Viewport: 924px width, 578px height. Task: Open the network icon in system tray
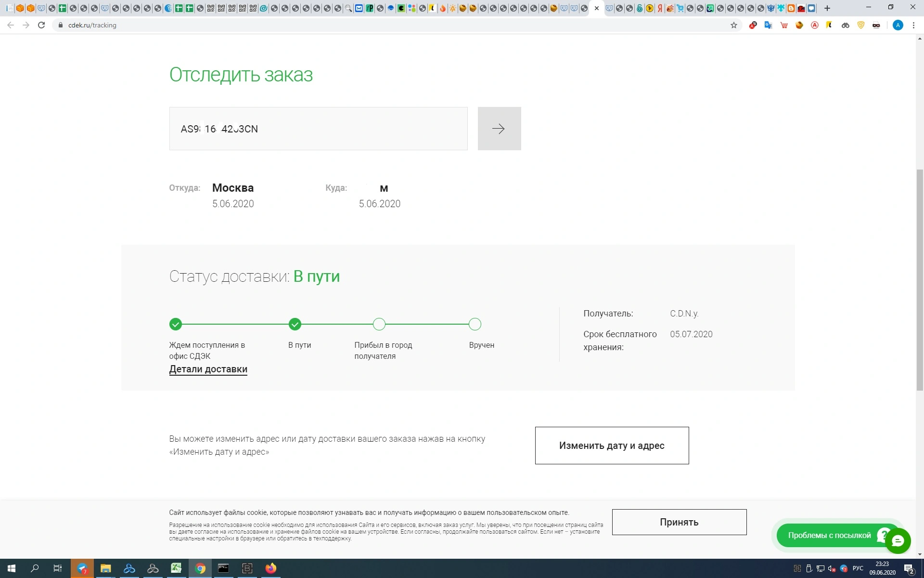point(821,568)
